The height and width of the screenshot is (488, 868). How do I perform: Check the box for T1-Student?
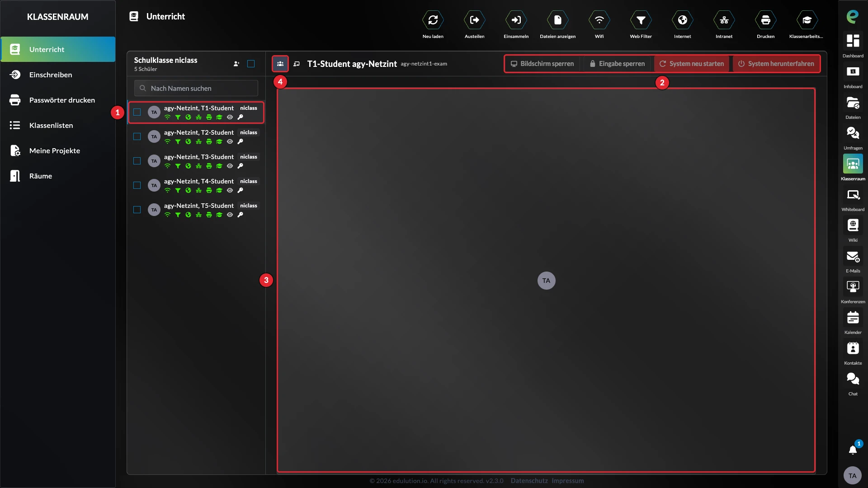(x=137, y=112)
